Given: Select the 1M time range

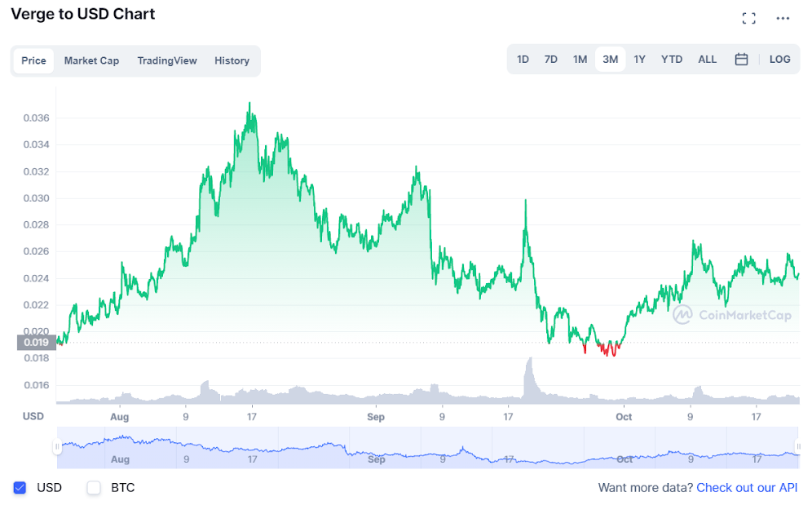Looking at the screenshot, I should pos(580,60).
